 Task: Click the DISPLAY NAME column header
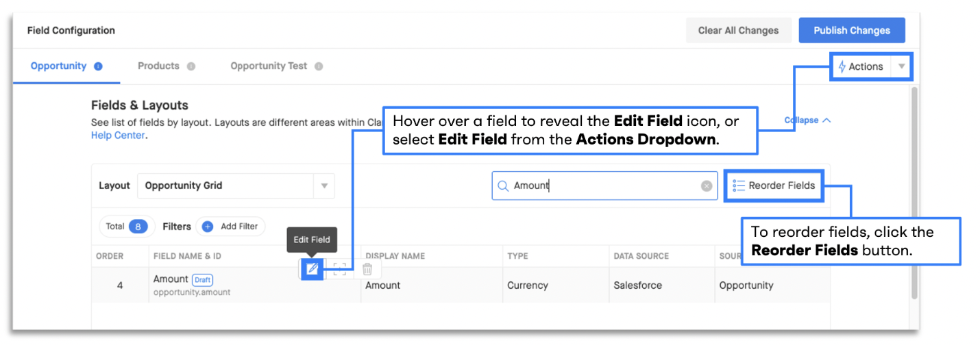(395, 256)
